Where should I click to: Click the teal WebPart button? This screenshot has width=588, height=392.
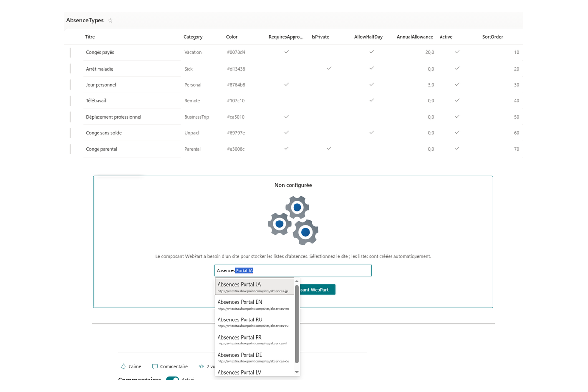(317, 290)
